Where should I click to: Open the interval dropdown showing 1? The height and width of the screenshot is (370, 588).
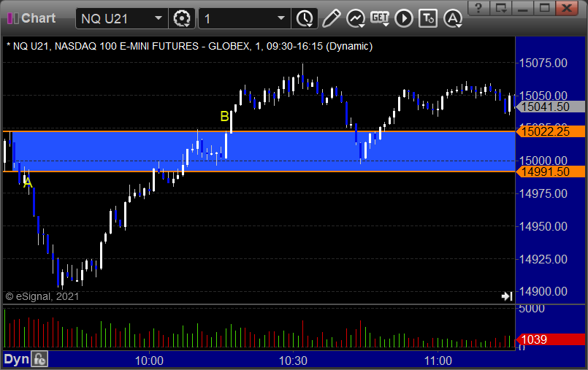pos(245,18)
